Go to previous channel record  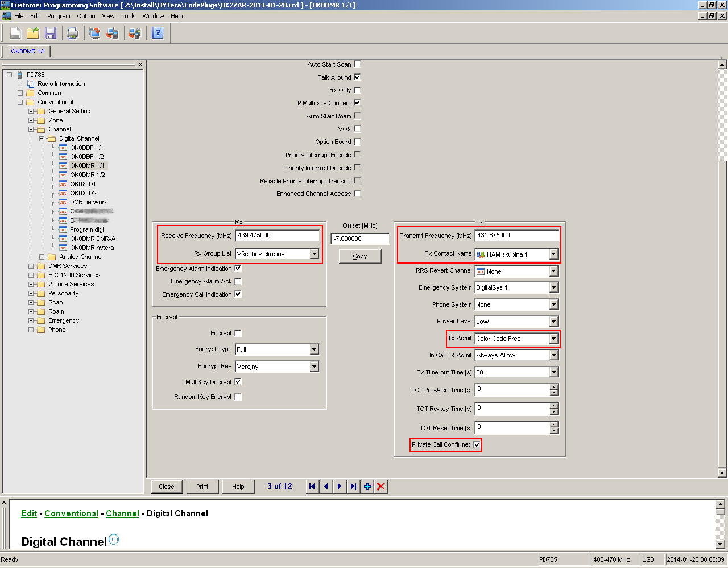point(326,487)
